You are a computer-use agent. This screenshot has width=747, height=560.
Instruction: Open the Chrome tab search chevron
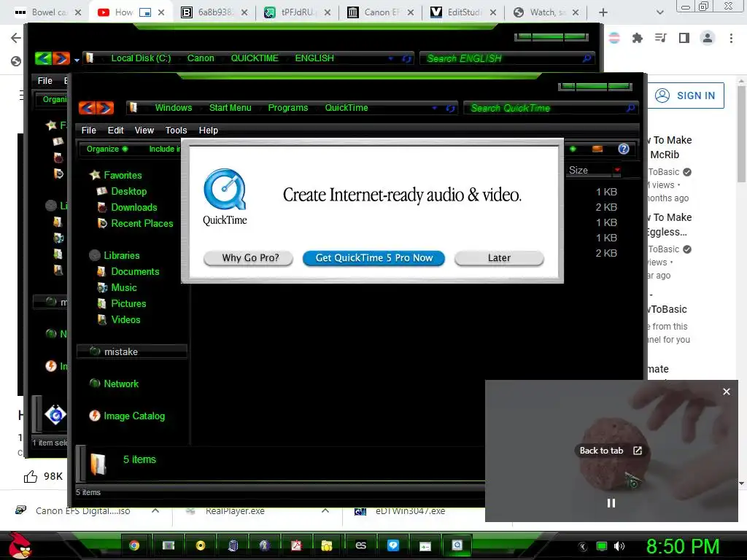click(x=659, y=12)
